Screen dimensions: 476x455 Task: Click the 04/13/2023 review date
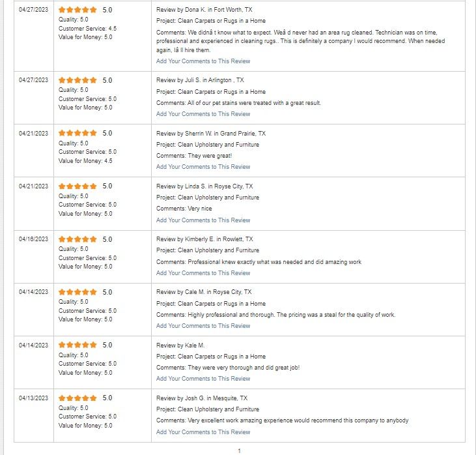(x=33, y=398)
